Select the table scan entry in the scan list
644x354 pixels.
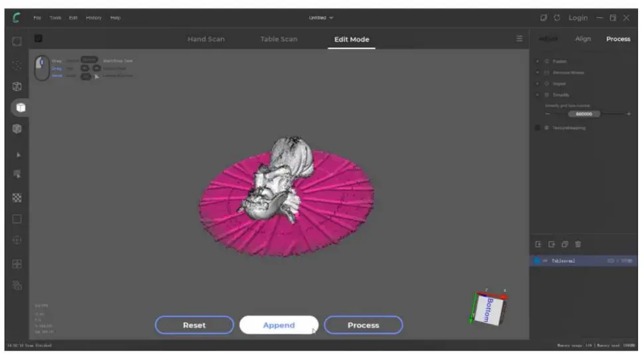pyautogui.click(x=583, y=261)
